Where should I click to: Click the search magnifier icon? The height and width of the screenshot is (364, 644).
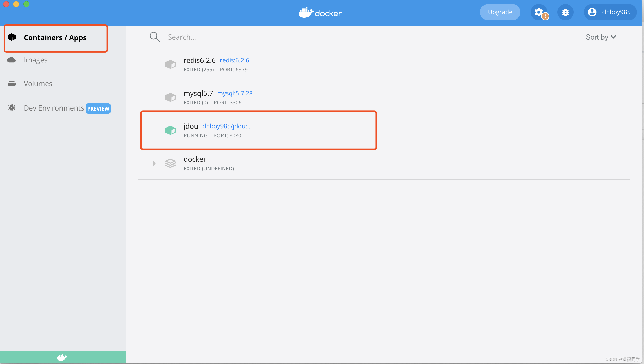(x=155, y=37)
